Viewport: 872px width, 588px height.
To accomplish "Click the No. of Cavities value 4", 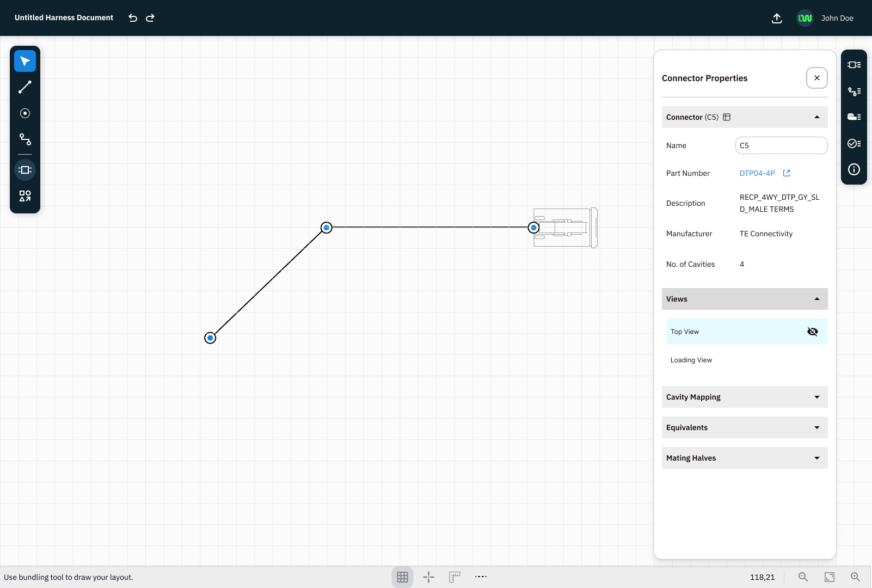I will (742, 264).
